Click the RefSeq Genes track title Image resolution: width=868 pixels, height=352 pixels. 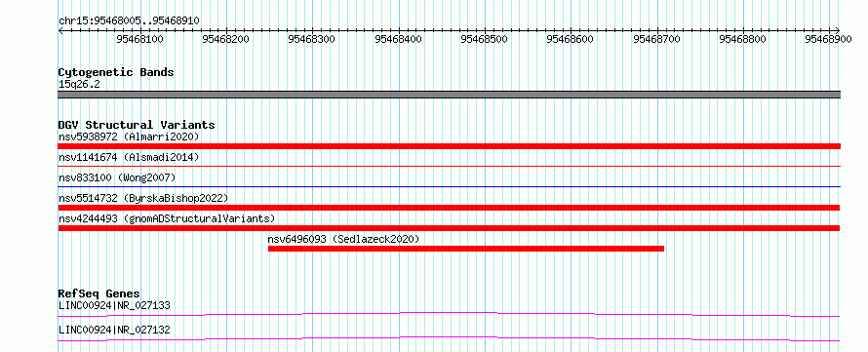pyautogui.click(x=99, y=293)
